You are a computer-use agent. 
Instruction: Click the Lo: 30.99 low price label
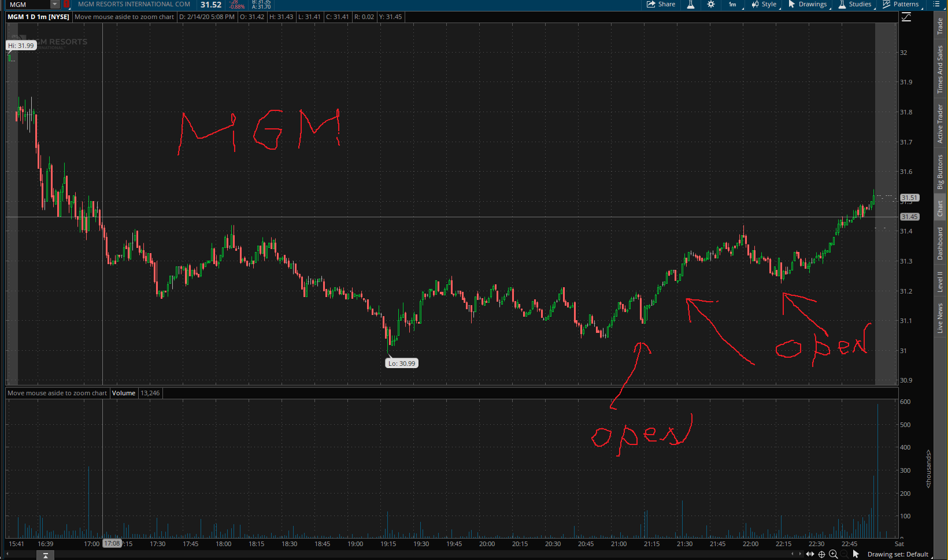[x=402, y=364]
